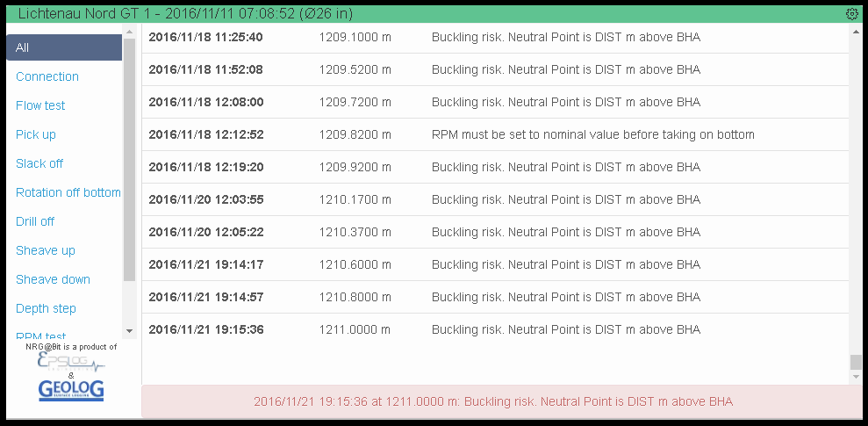The image size is (868, 426).
Task: Click depth value 1209.7200 m
Action: point(355,102)
